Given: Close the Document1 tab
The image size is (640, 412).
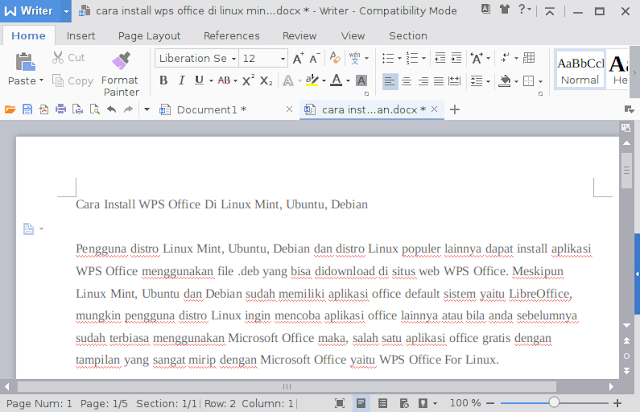Looking at the screenshot, I should (x=289, y=109).
